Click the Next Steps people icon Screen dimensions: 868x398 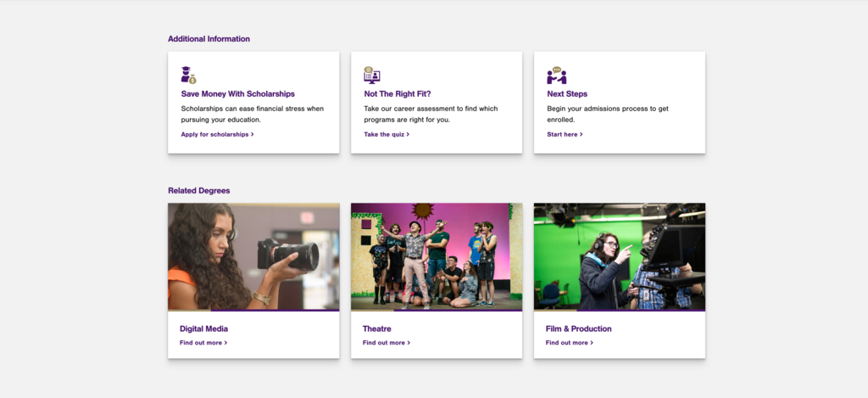pos(556,76)
